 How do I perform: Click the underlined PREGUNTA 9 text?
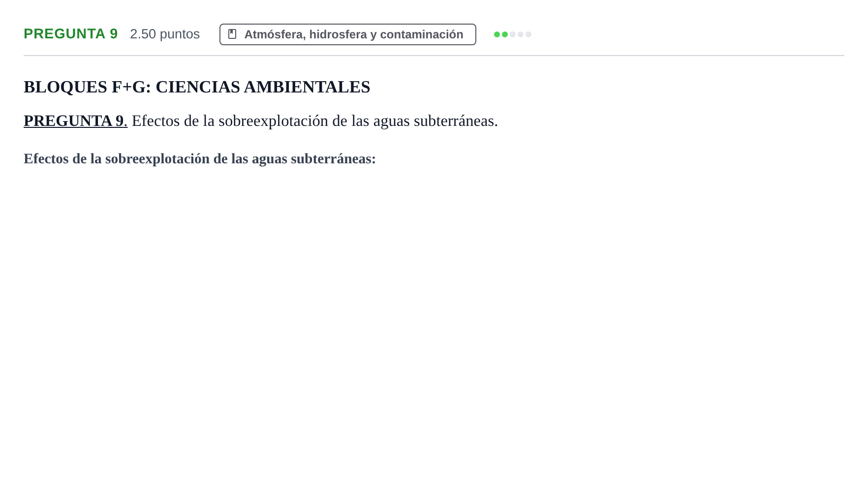pyautogui.click(x=75, y=120)
